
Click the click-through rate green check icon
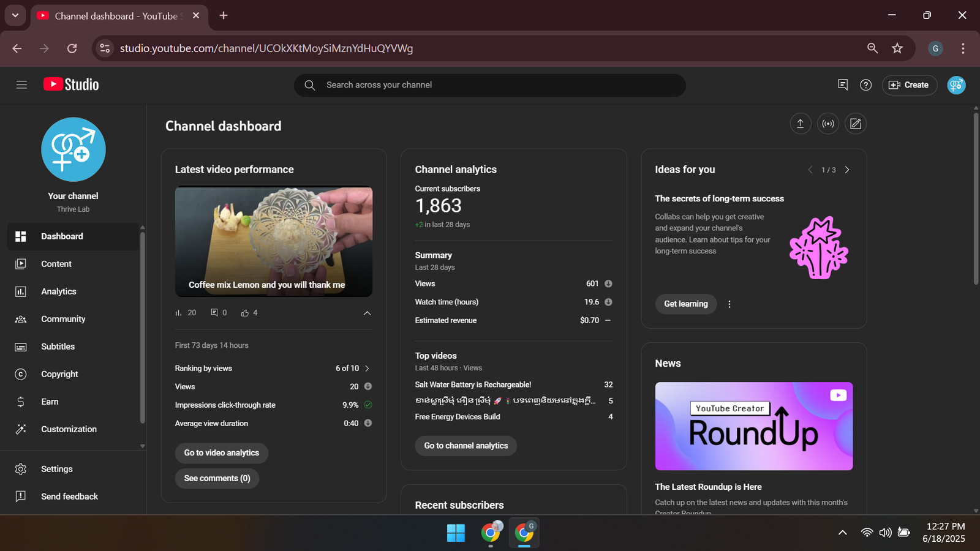coord(368,405)
